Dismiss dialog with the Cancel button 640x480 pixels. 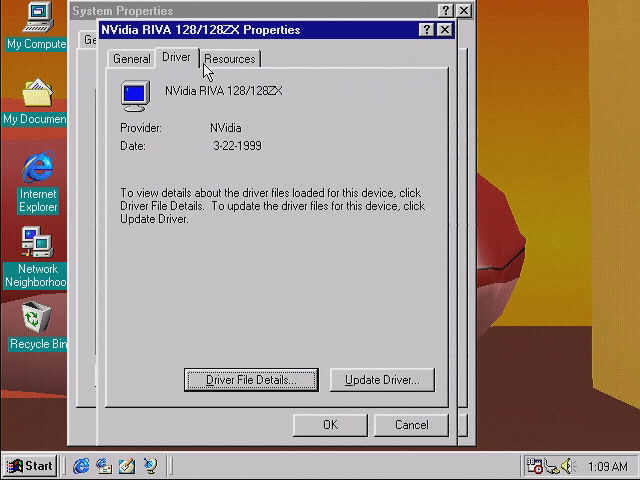(411, 425)
